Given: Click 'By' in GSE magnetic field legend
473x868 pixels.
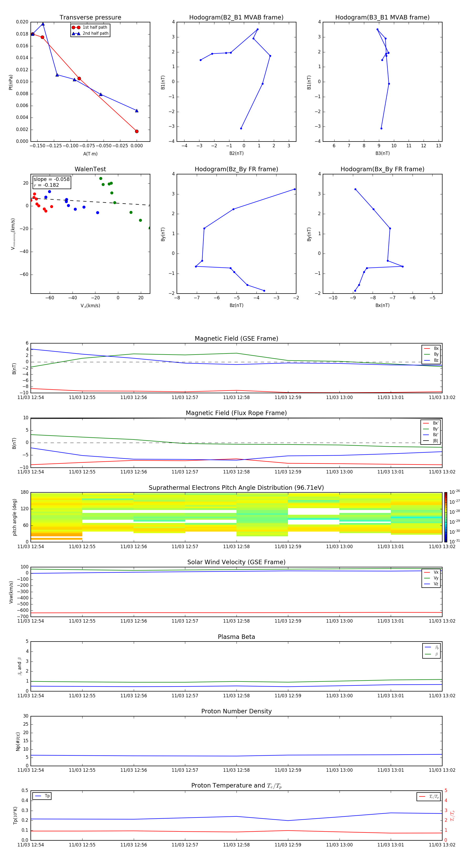Looking at the screenshot, I should coord(436,355).
